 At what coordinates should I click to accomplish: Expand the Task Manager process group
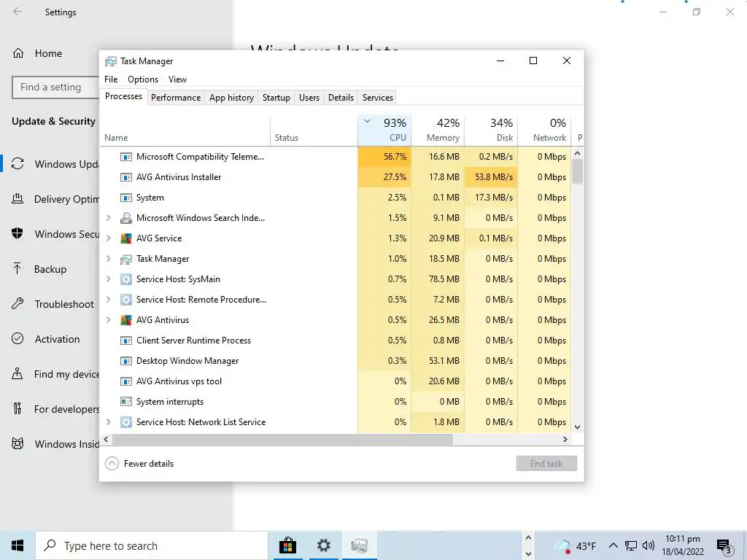[x=109, y=259]
